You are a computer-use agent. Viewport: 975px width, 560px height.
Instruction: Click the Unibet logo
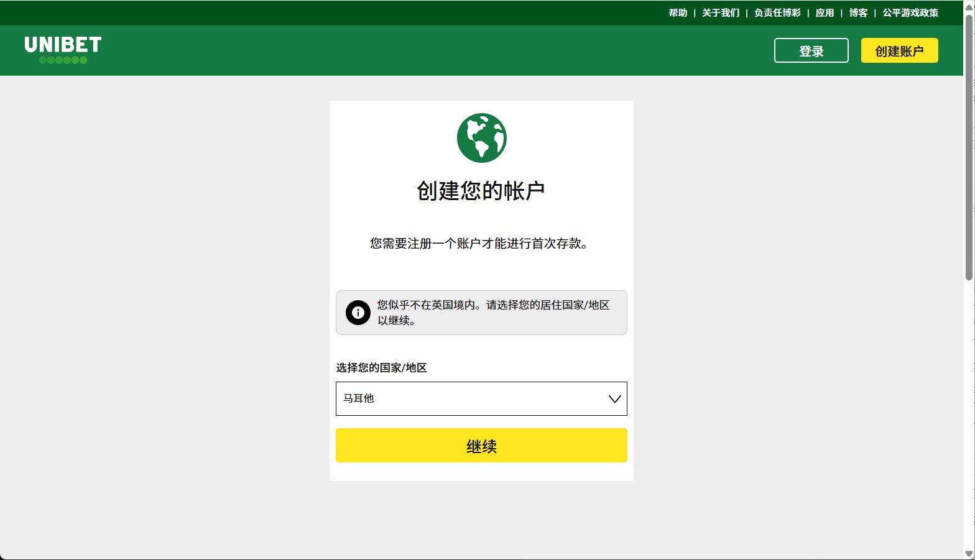pyautogui.click(x=63, y=50)
